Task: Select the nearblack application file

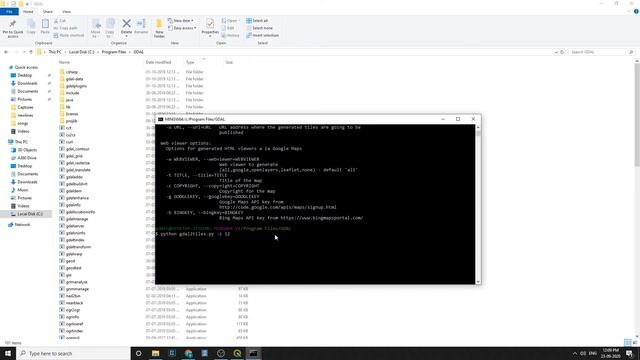Action: click(74, 303)
